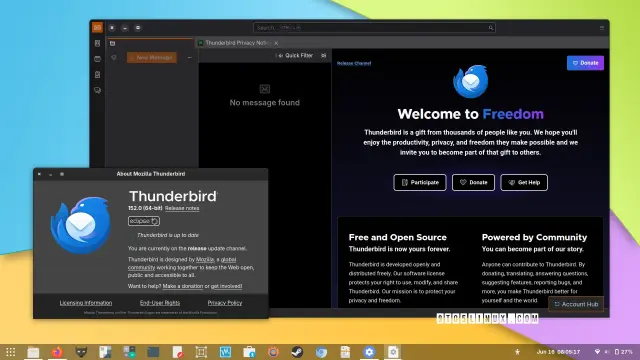
Task: Open the Account Hub button
Action: point(576,304)
